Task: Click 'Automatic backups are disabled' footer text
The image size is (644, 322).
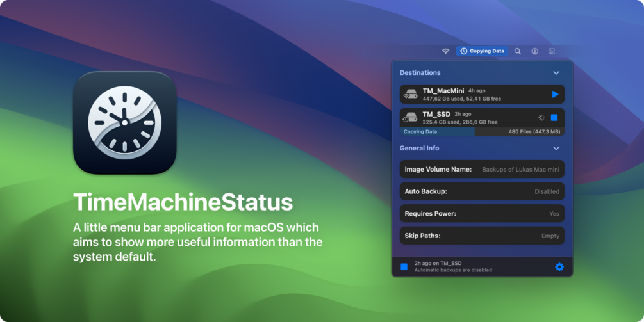Action: point(453,270)
